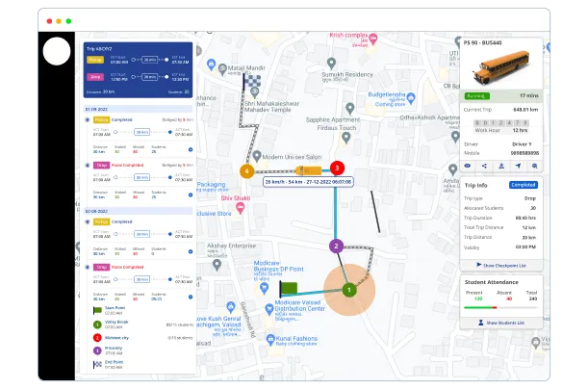Click the share icon under driver details
Viewport: 588px width, 389px height.
484,166
